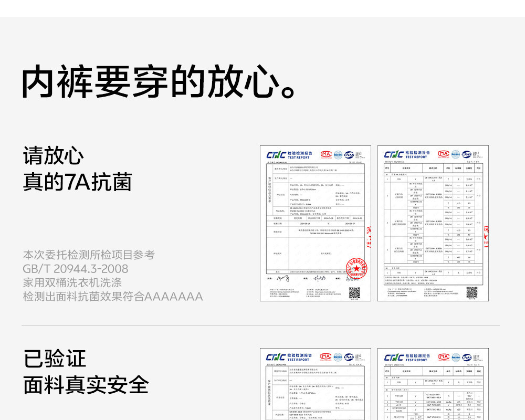
Task: Click the GB/T 20944.3-2008 standard text
Action: (76, 269)
